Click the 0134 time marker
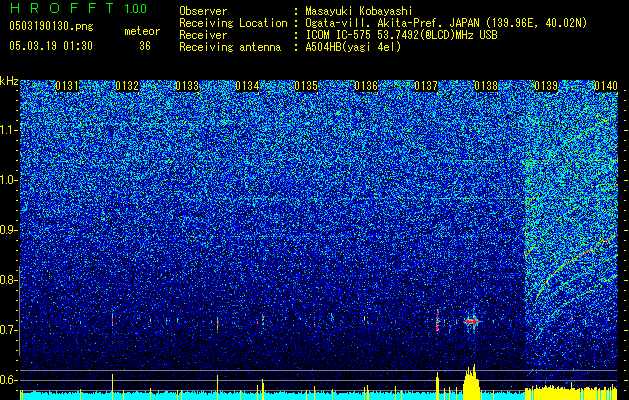Screen dimensions: 629x400 [247, 86]
